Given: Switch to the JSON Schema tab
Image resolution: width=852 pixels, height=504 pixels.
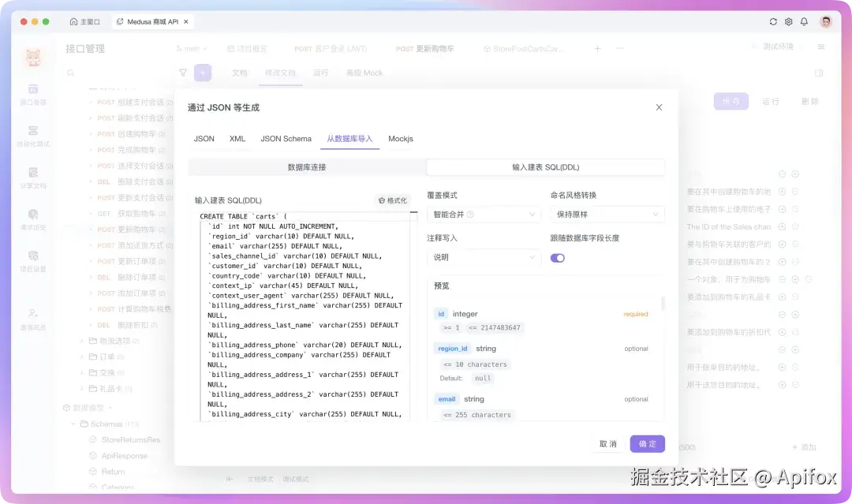Looking at the screenshot, I should 286,138.
